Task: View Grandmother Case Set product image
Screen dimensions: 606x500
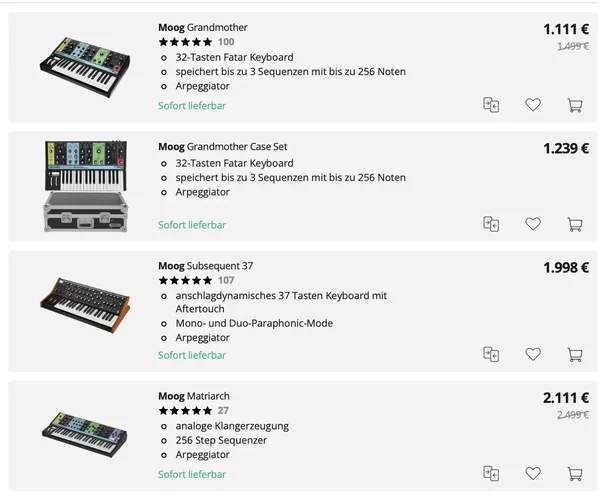Action: 84,186
